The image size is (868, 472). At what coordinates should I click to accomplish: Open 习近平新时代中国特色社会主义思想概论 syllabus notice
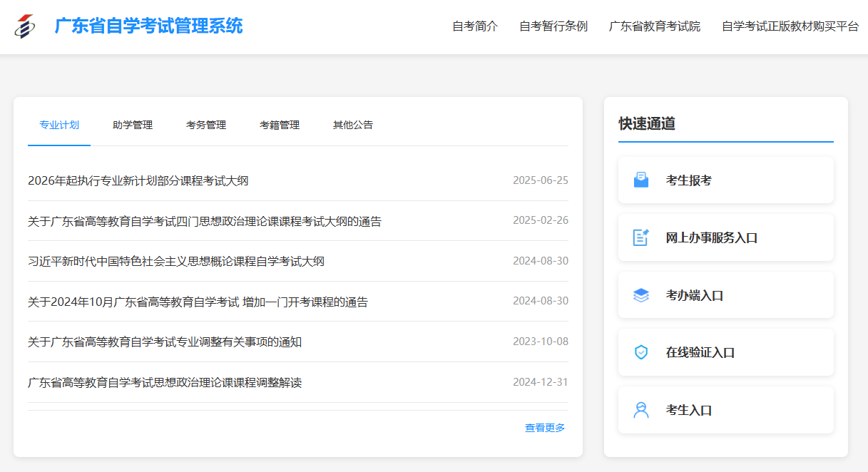[176, 262]
